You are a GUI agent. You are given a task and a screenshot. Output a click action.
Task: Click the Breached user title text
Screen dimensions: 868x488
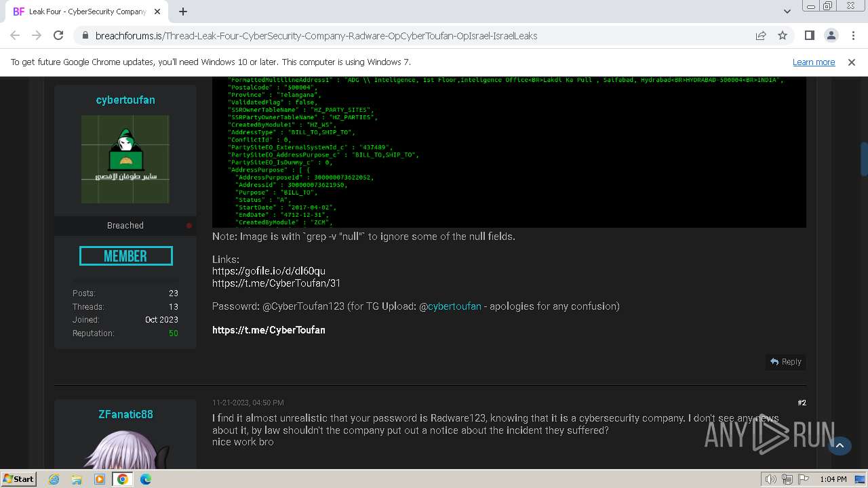point(125,226)
